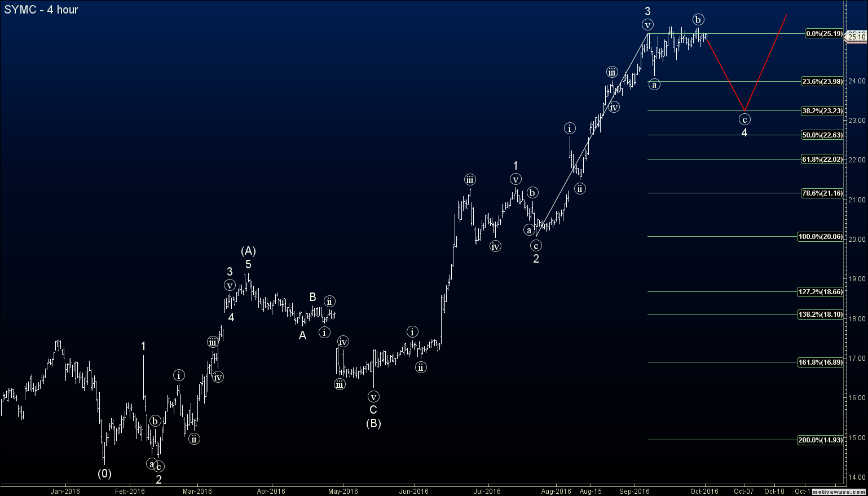Click the (B) wave label
The image size is (868, 496).
(373, 423)
